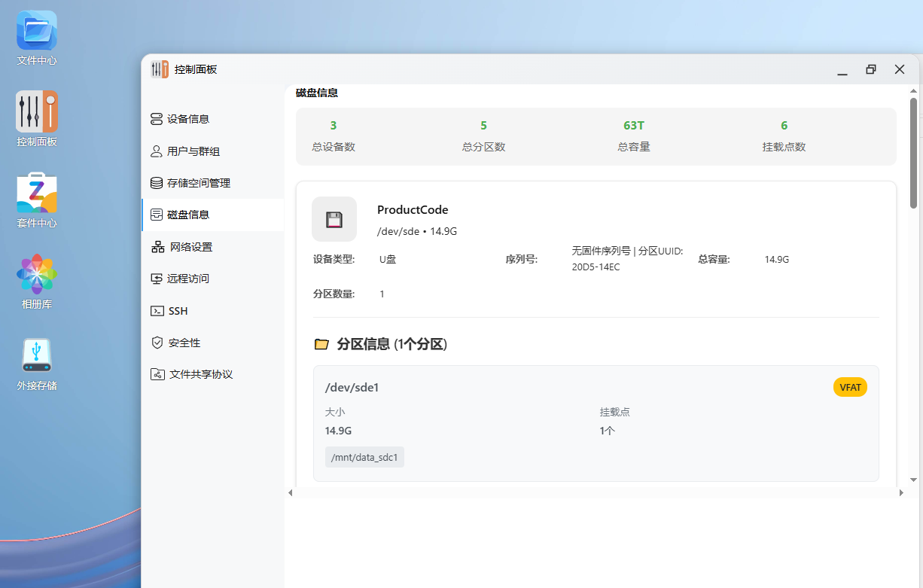
Task: Open the 安全性 section
Action: click(184, 343)
